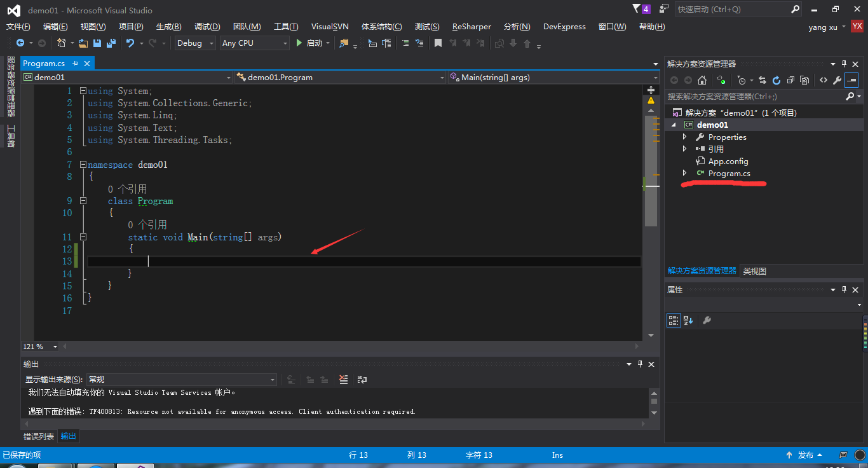Viewport: 868px width, 468px height.
Task: Click Collapse All in Solution Explorer
Action: coord(790,80)
